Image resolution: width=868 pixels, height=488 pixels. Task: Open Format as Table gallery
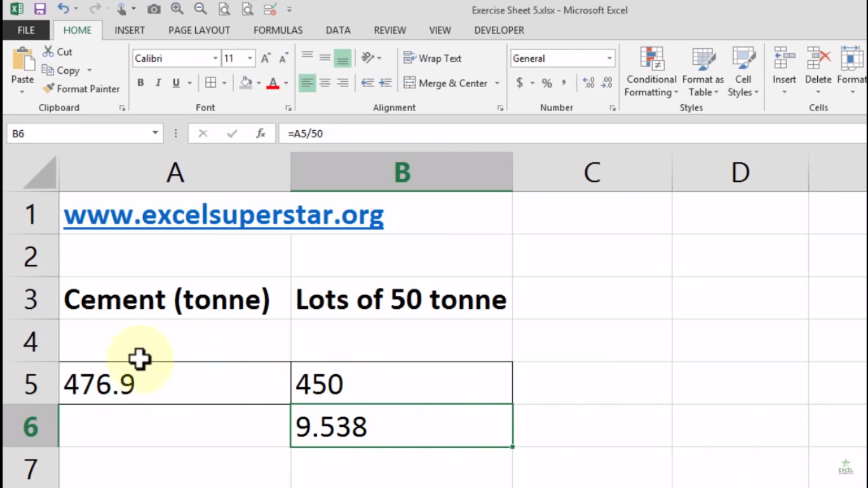tap(703, 72)
